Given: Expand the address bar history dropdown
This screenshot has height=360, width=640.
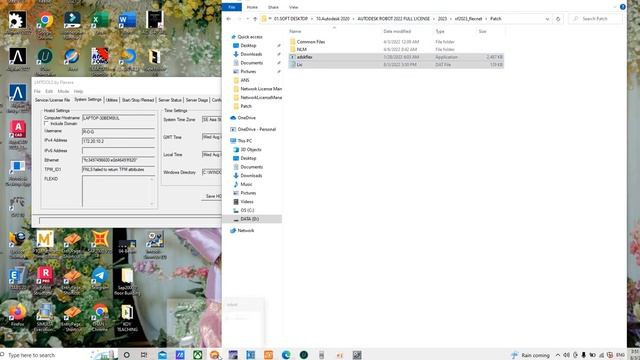Looking at the screenshot, I should click(x=547, y=19).
